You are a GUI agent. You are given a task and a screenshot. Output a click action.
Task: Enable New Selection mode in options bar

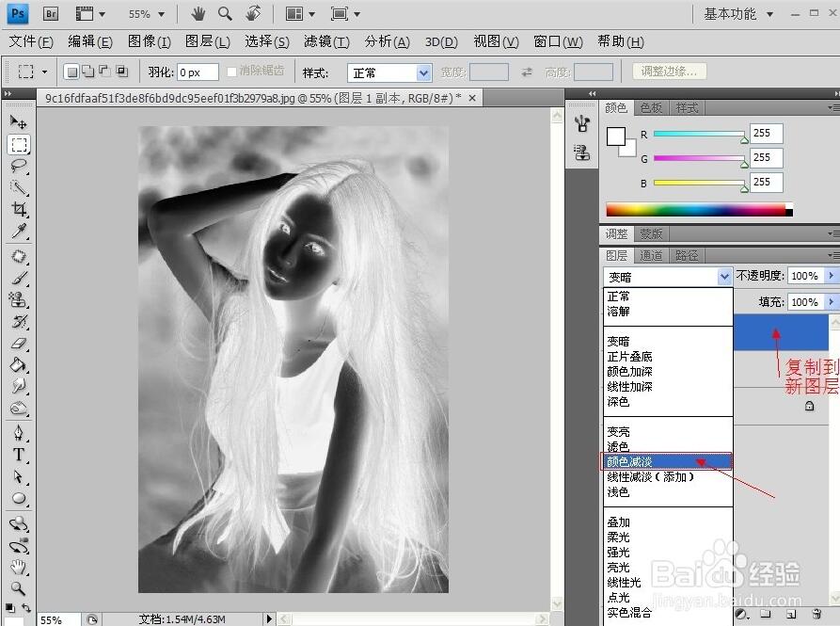pos(71,72)
